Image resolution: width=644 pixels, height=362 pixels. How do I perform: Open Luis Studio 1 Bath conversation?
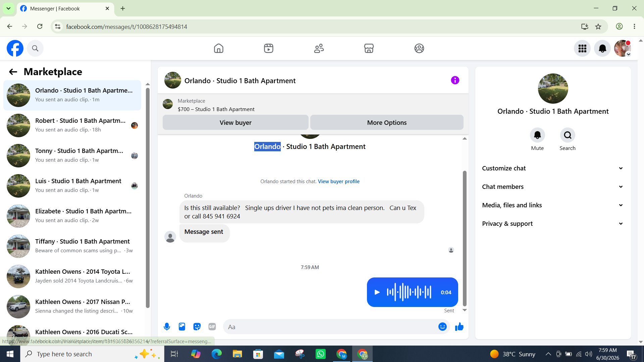(x=72, y=186)
